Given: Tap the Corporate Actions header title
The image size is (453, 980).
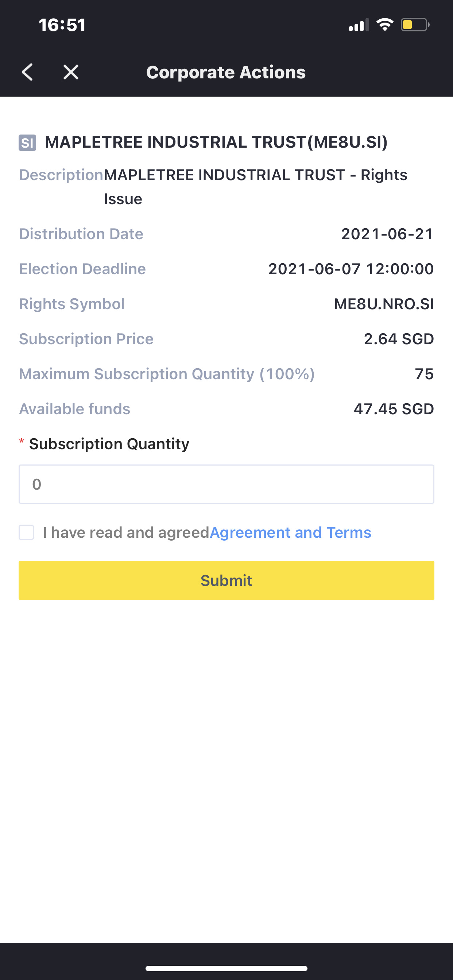Looking at the screenshot, I should pyautogui.click(x=226, y=72).
